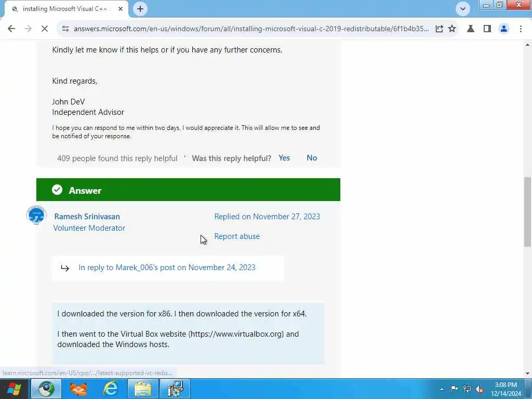Screen dimensions: 532x399
Task: Open the orange fox app in taskbar
Action: coord(78,389)
